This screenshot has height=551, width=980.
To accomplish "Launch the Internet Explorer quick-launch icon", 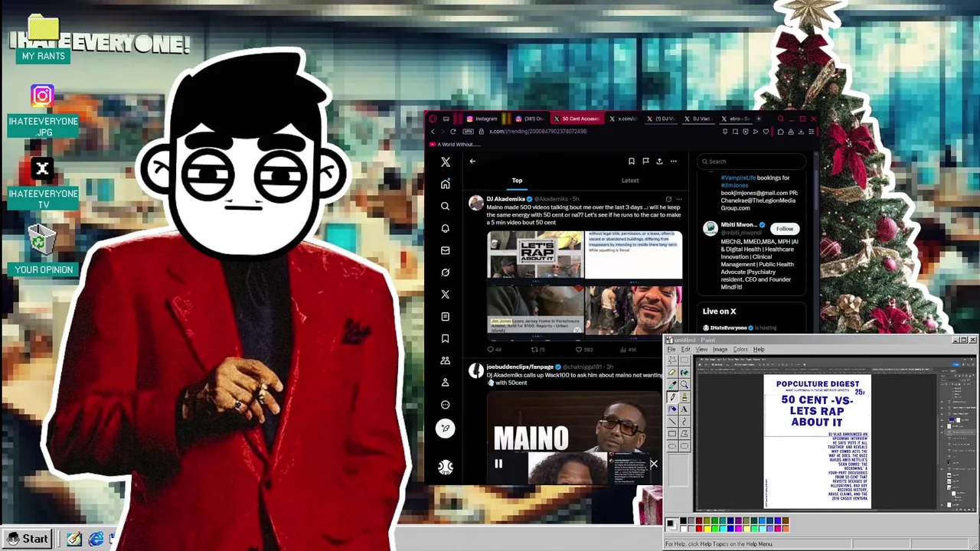I will click(x=96, y=540).
